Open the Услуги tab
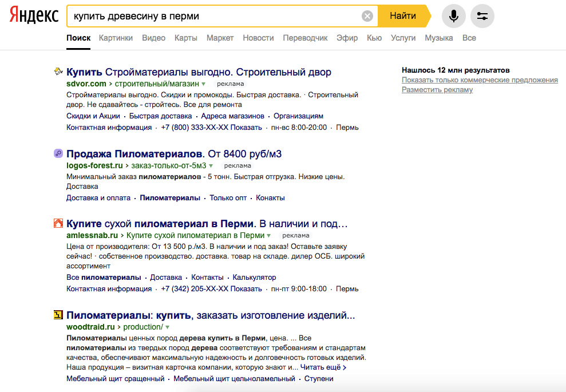566x392 pixels. coord(403,38)
